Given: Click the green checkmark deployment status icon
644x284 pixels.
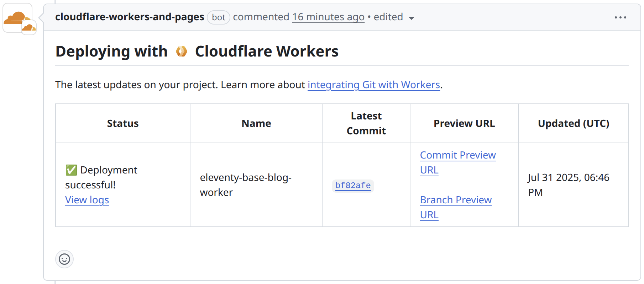Looking at the screenshot, I should (x=71, y=170).
